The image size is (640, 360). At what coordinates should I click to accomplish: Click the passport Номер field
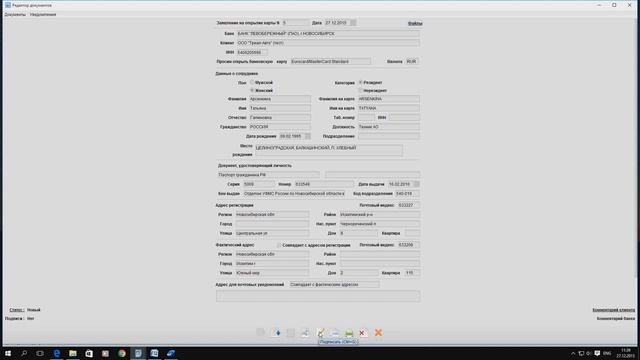[324, 184]
